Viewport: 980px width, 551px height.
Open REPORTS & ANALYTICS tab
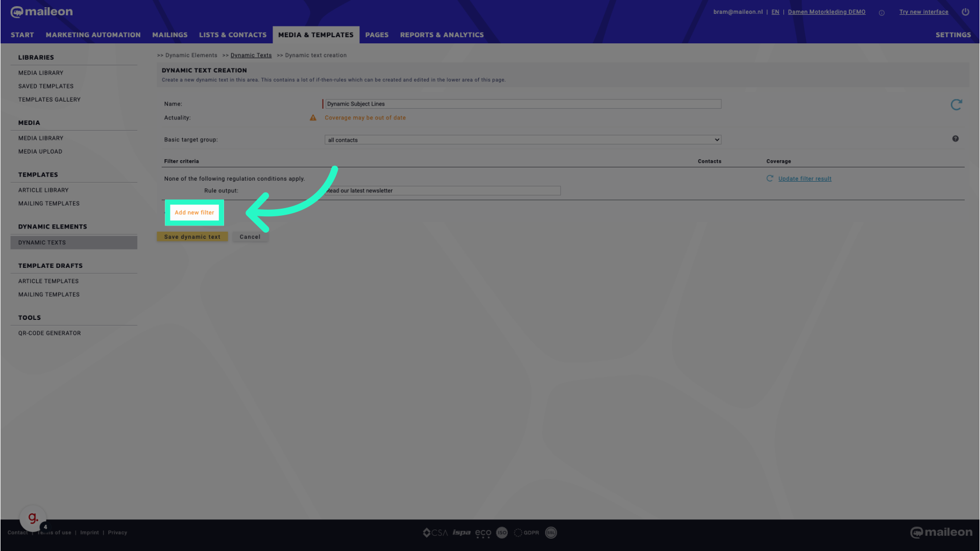pyautogui.click(x=442, y=35)
